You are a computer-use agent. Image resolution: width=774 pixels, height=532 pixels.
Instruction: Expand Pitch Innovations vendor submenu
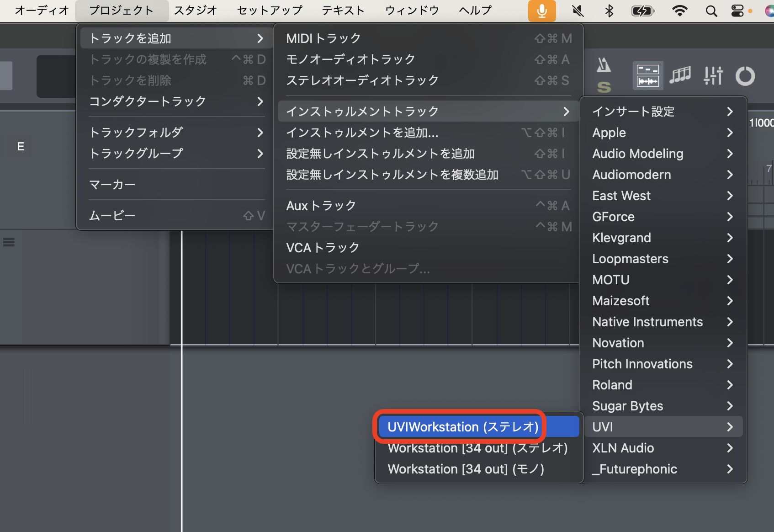point(663,364)
